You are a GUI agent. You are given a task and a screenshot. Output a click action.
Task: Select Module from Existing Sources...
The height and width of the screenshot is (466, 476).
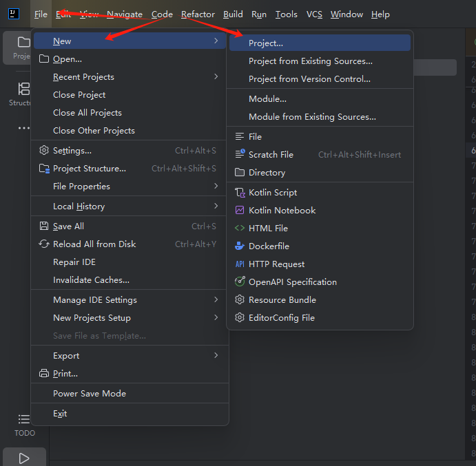point(320,116)
